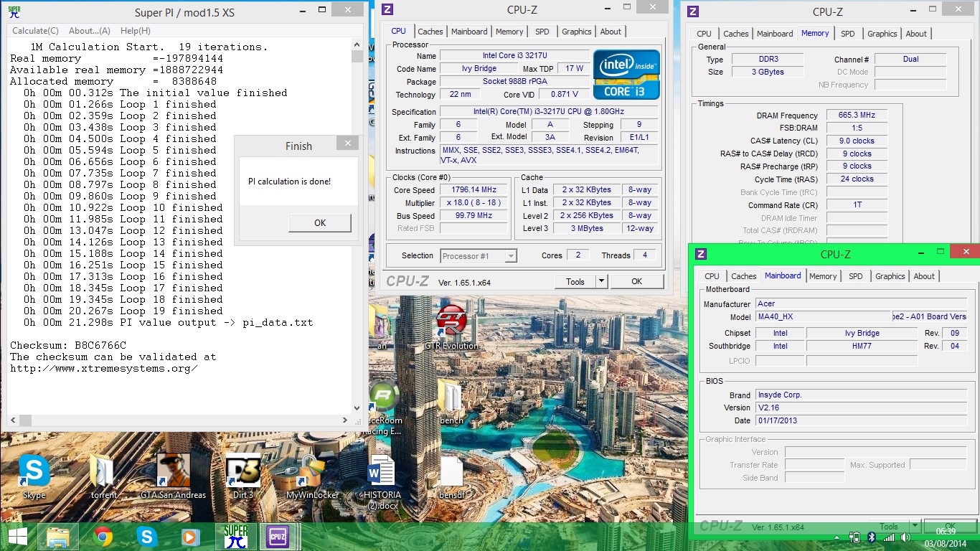The image size is (980, 551).
Task: Click the DRAM Frequency value 665.3 MHz
Action: (x=857, y=116)
